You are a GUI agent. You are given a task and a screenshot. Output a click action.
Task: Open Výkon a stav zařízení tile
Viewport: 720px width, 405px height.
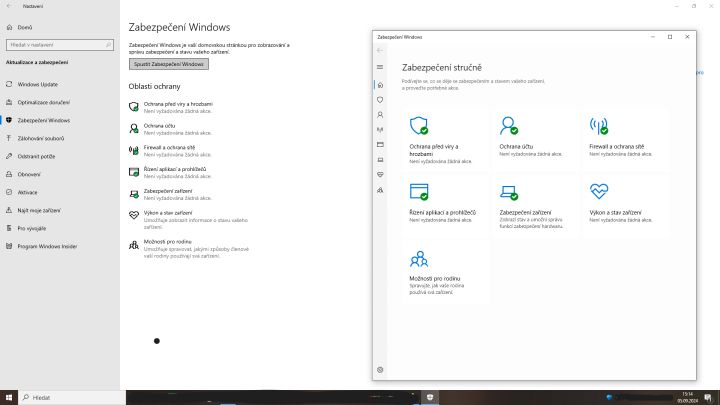[624, 206]
